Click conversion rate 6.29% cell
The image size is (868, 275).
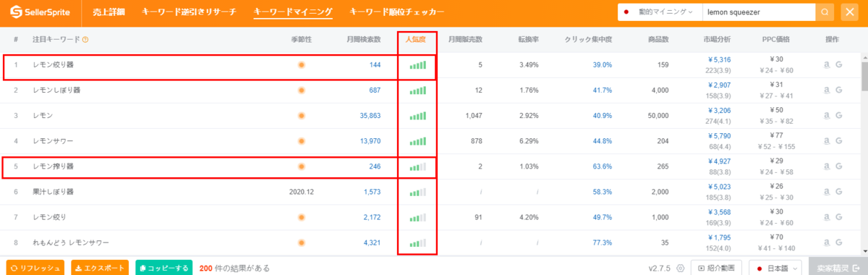click(529, 141)
